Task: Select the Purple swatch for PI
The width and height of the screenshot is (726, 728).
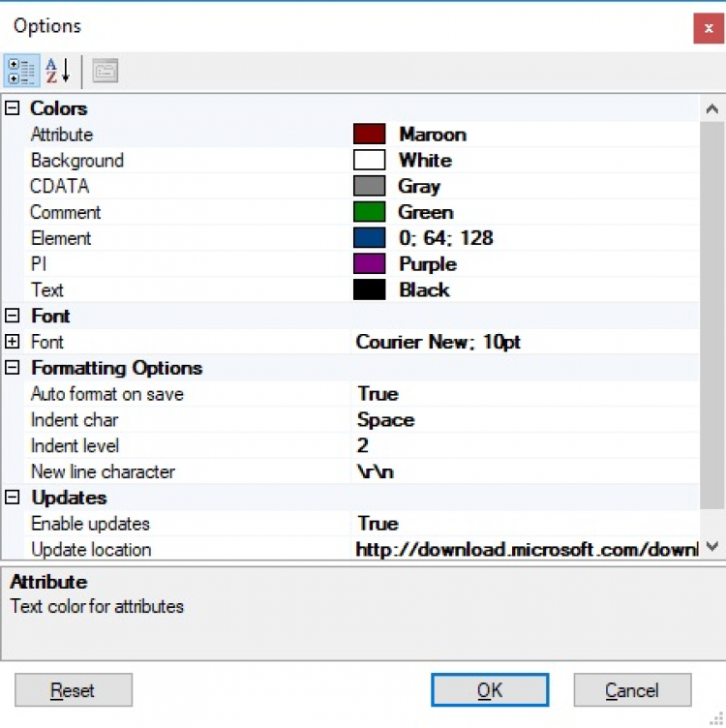Action: pyautogui.click(x=370, y=264)
